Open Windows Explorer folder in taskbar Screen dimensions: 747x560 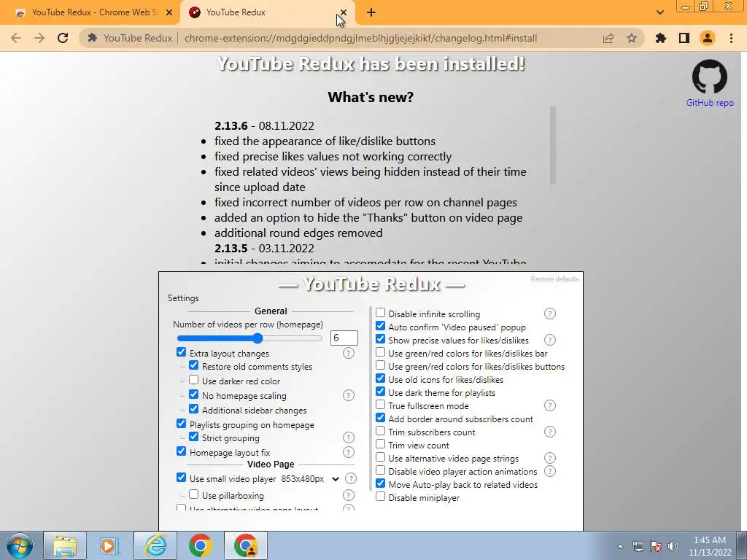(65, 545)
